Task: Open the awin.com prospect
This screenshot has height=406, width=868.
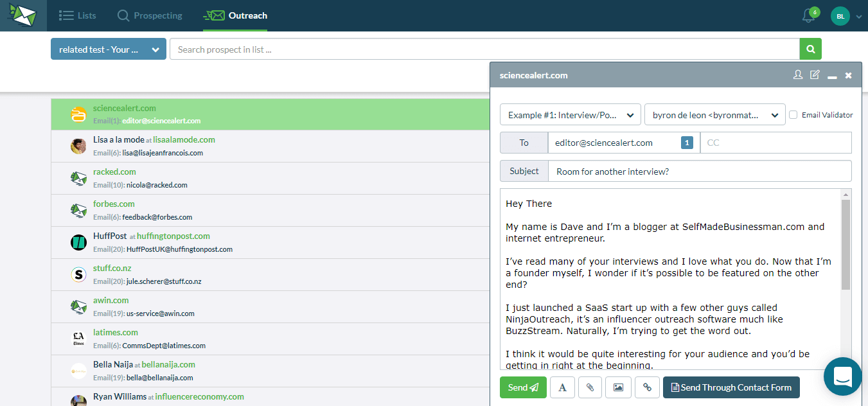Action: (111, 300)
